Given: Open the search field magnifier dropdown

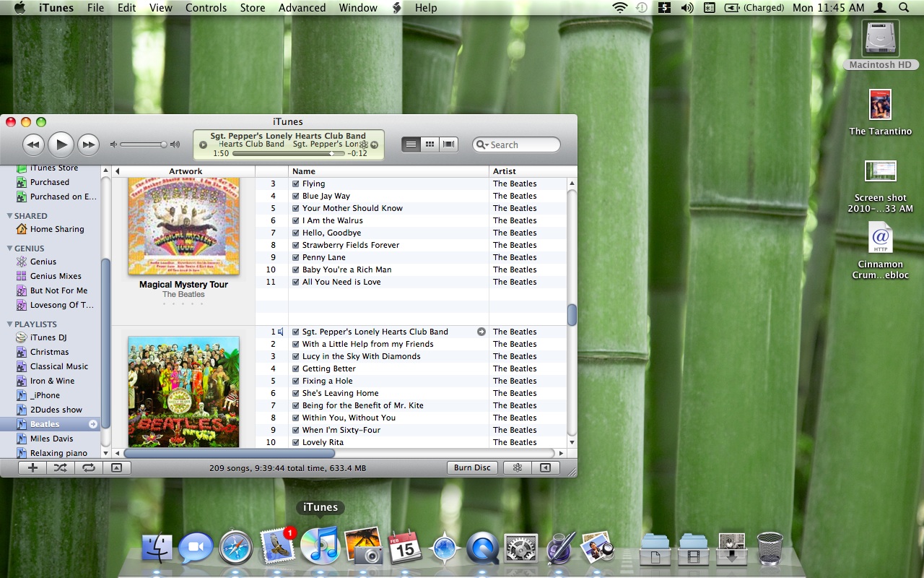Looking at the screenshot, I should tap(482, 144).
